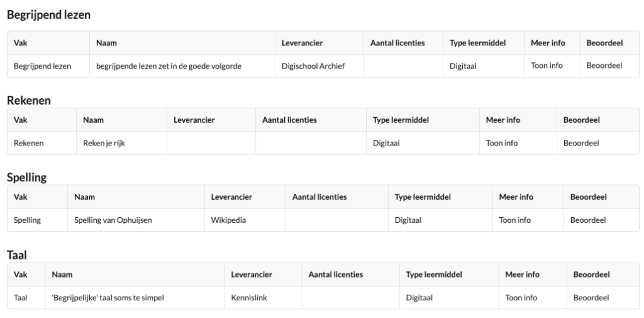This screenshot has height=318, width=644.
Task: Open Toon info for Reken je rijk
Action: tap(502, 143)
